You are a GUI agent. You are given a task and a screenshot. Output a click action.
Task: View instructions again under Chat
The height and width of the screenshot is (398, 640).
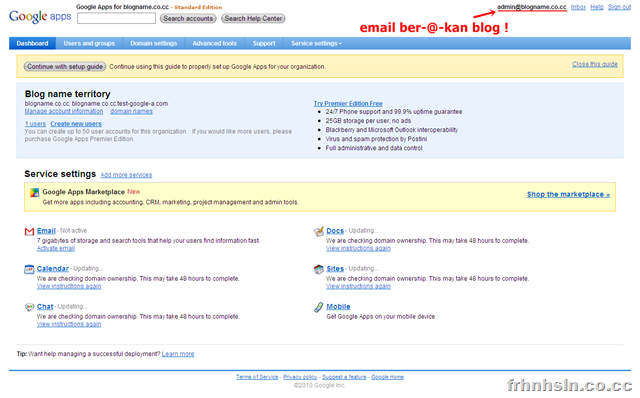pos(69,324)
